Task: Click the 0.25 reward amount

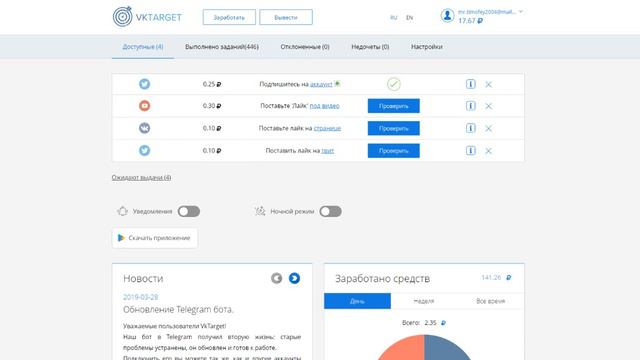Action: (x=212, y=84)
